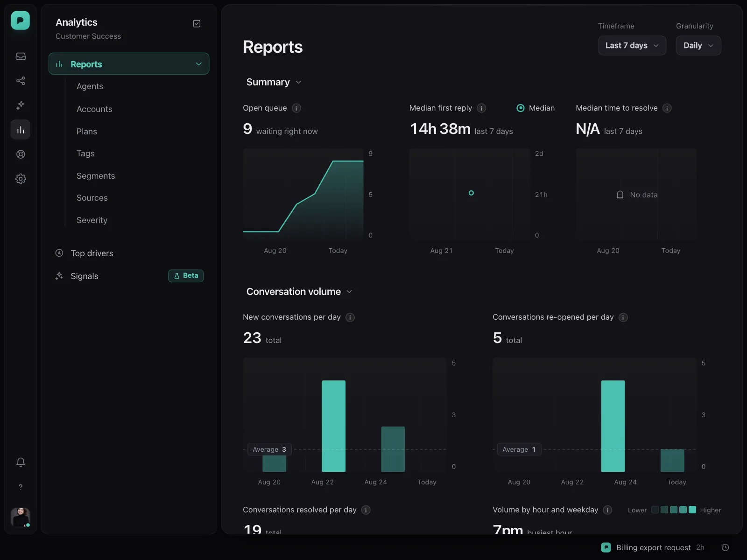Screen dimensions: 747x560
Task: Click the question mark help icon
Action: point(21,487)
